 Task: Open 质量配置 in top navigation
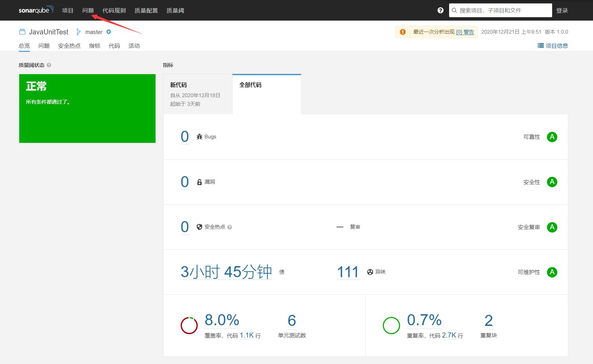click(x=146, y=11)
